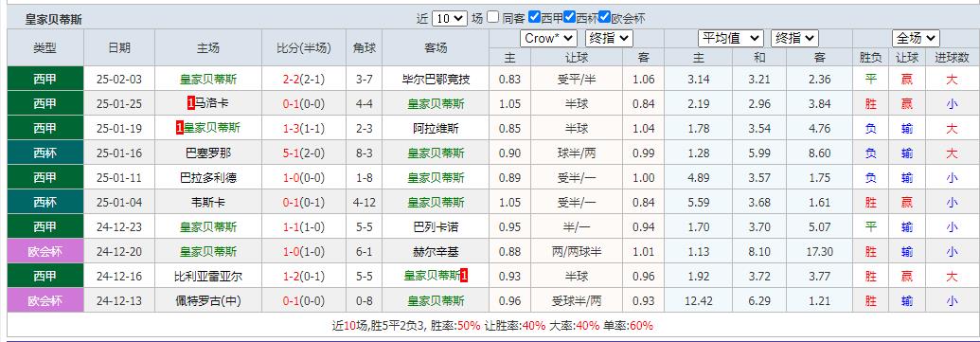Click the draw odds value 8.10

tap(759, 251)
